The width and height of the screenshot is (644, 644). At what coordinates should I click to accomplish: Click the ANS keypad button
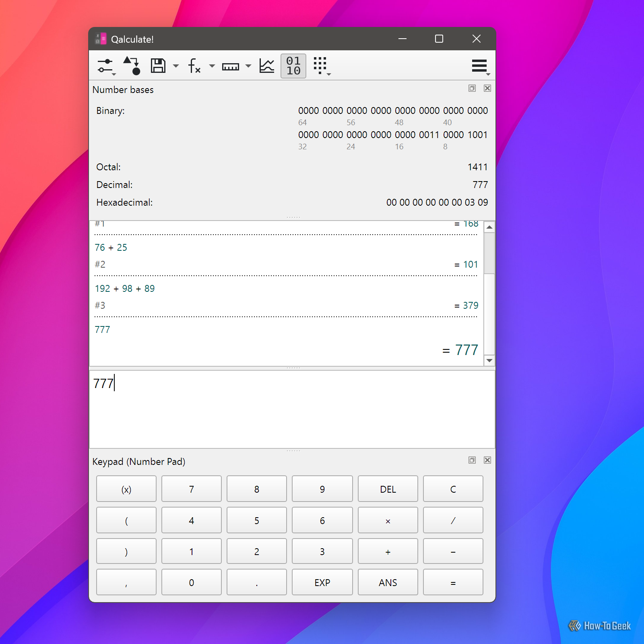[388, 582]
